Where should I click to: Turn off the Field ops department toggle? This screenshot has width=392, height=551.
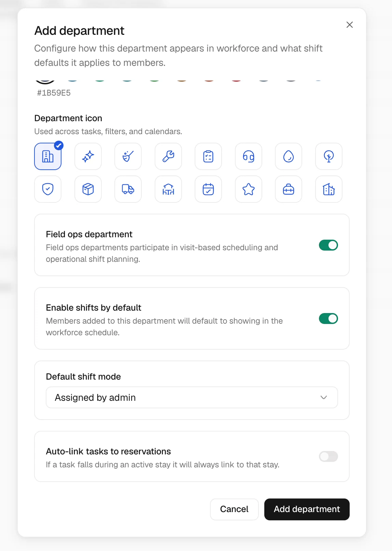coord(328,245)
